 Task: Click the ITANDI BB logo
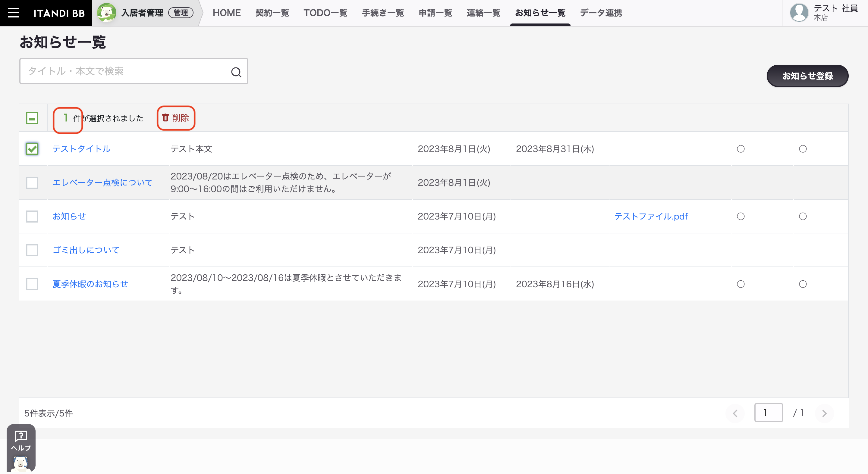pyautogui.click(x=59, y=13)
